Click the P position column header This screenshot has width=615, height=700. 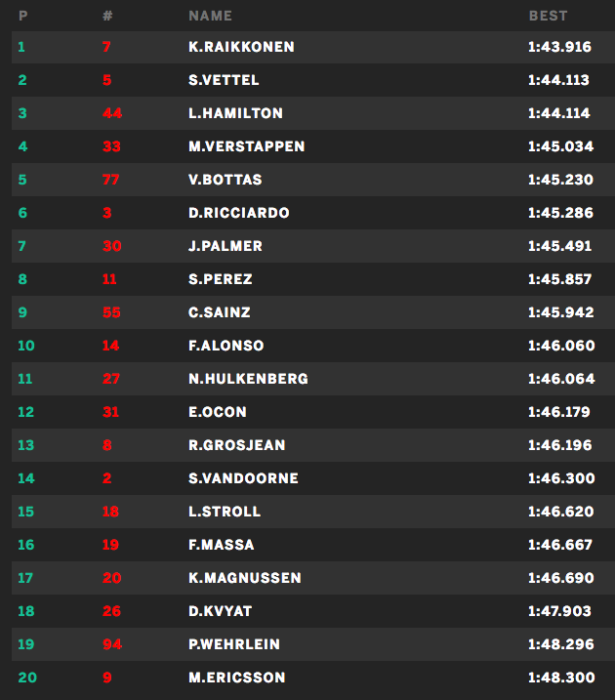(x=22, y=16)
